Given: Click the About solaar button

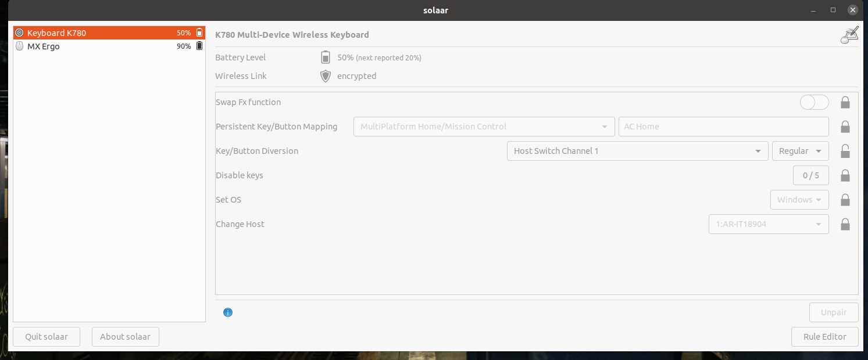Looking at the screenshot, I should [x=125, y=337].
